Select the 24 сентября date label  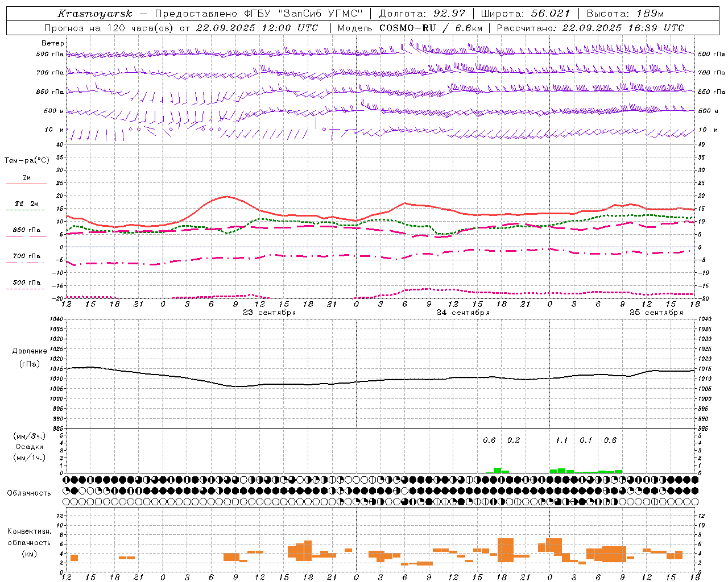(463, 313)
